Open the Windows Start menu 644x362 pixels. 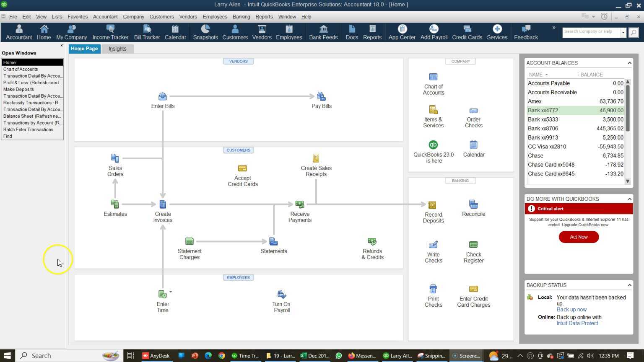coord(7,356)
